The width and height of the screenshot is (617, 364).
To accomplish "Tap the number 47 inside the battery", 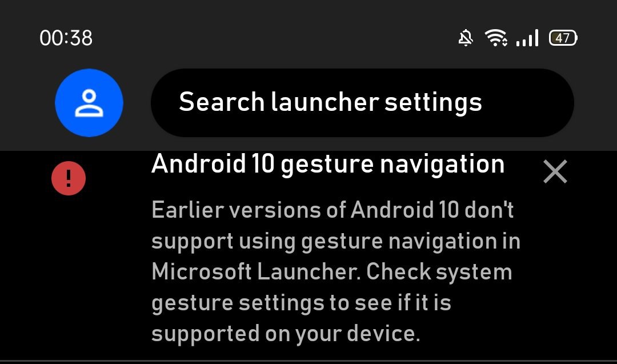I will [x=562, y=38].
